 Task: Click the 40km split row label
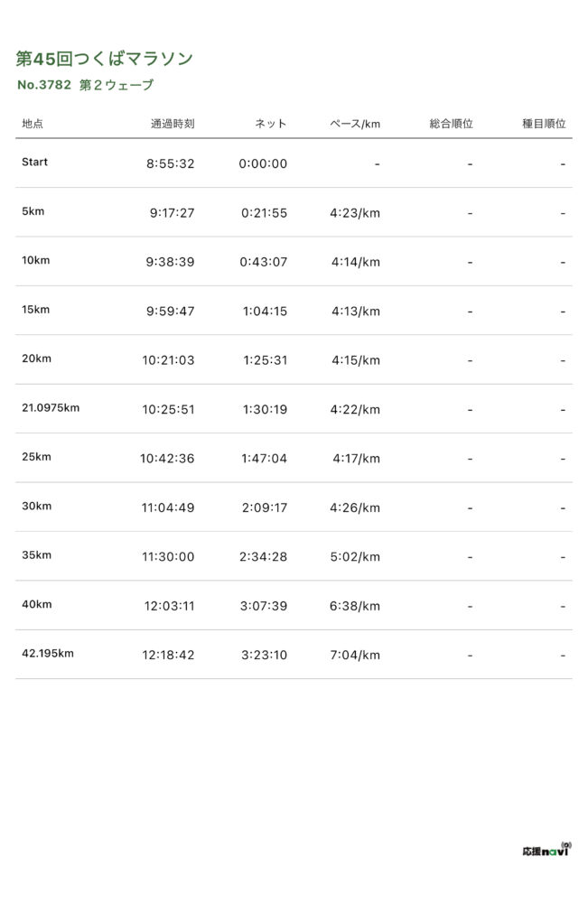pyautogui.click(x=37, y=604)
